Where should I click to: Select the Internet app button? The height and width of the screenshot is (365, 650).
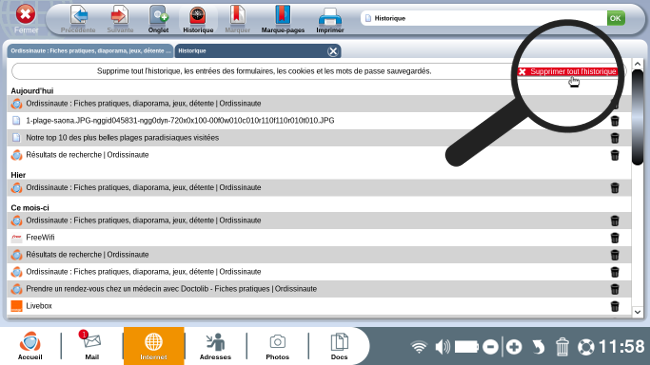[x=153, y=346]
